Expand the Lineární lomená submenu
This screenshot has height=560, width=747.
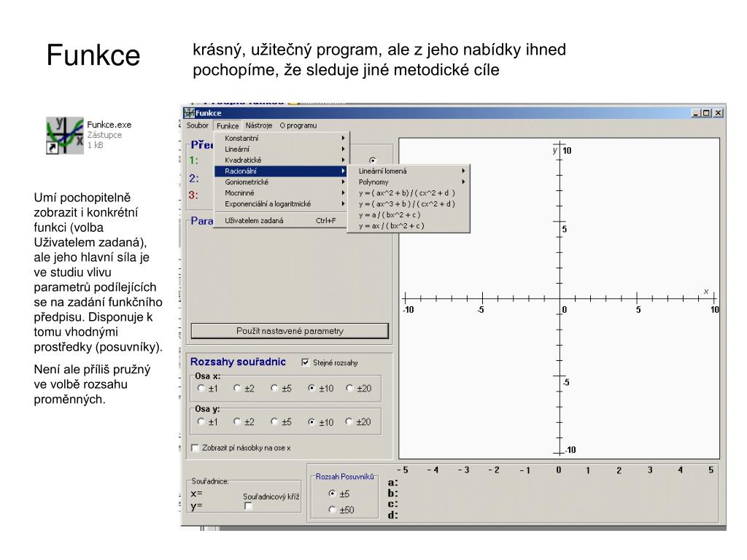click(409, 171)
